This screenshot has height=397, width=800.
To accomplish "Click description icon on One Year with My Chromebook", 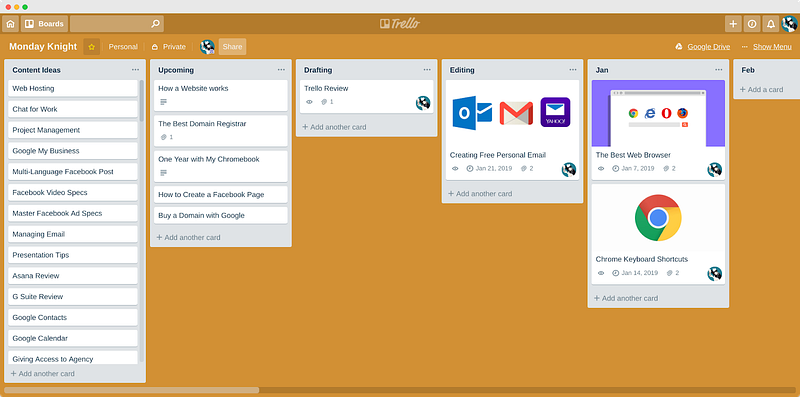I will pos(164,173).
